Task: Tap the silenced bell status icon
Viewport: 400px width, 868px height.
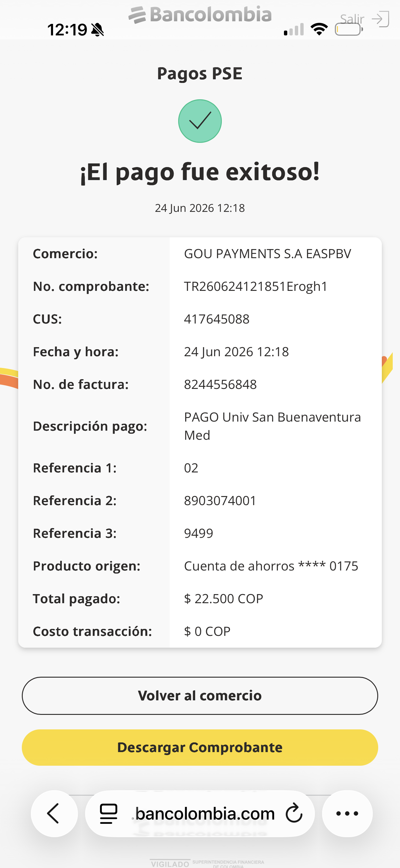Action: (98, 30)
